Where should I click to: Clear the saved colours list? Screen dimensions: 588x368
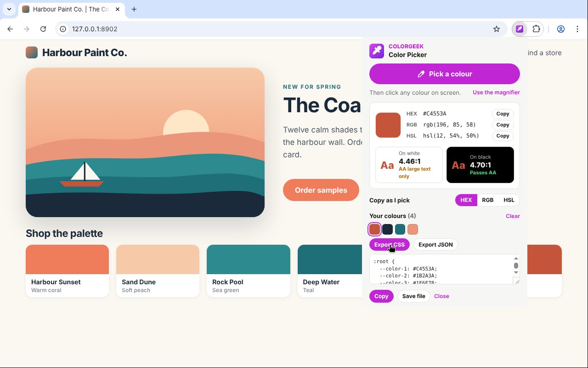pyautogui.click(x=513, y=216)
